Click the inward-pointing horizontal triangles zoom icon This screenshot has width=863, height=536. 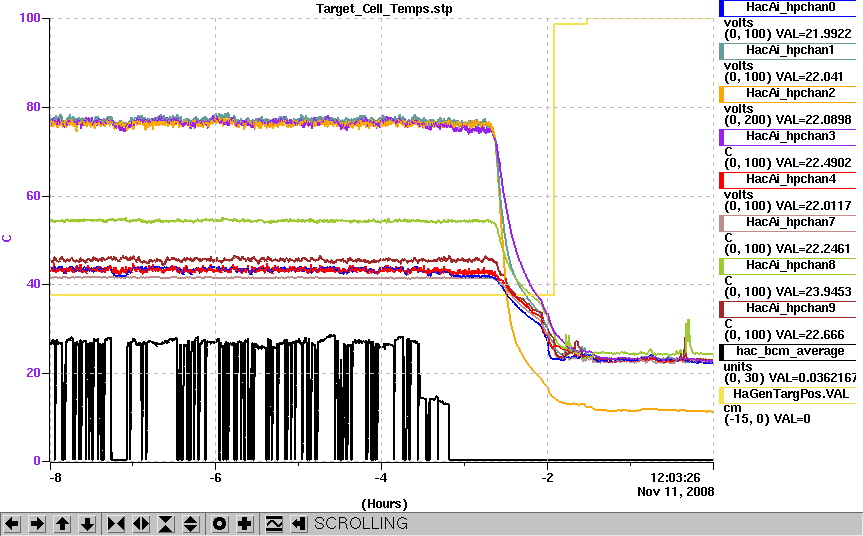[x=116, y=523]
